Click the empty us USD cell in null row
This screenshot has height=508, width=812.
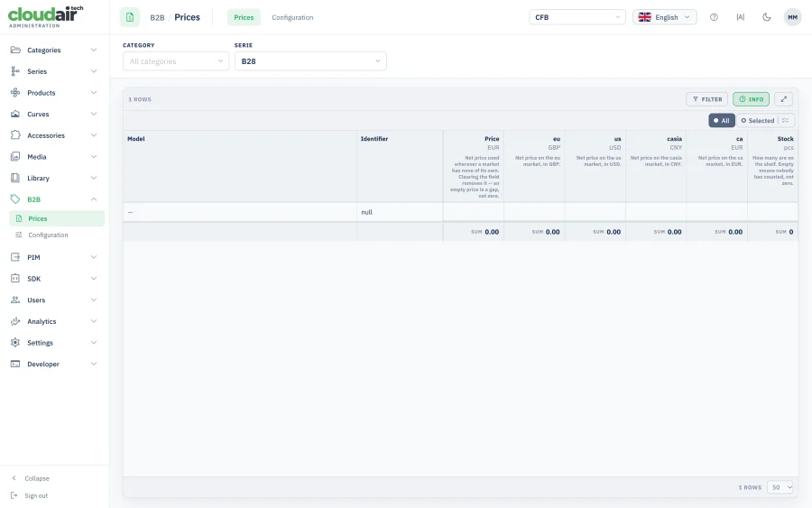coord(595,212)
